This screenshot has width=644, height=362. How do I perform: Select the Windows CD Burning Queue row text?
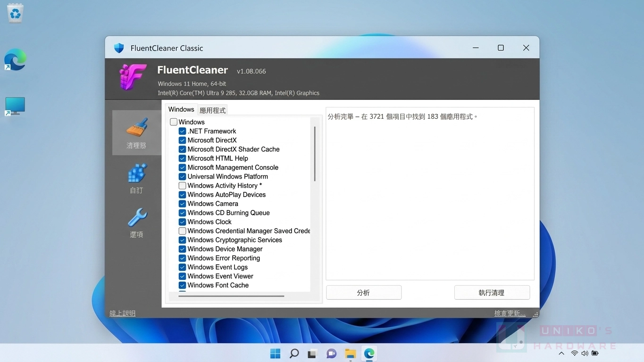pos(229,213)
